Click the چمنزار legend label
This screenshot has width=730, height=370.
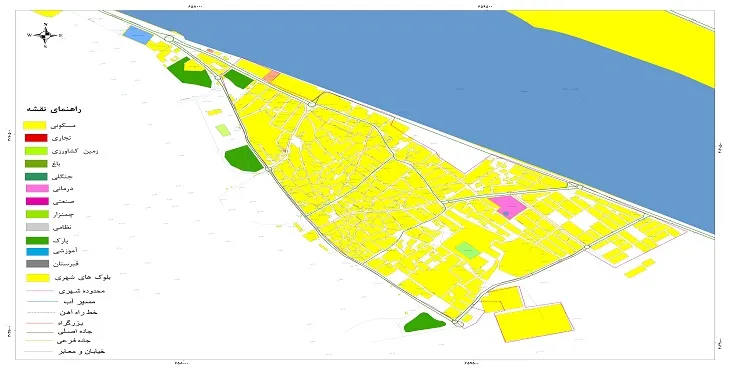pyautogui.click(x=64, y=215)
